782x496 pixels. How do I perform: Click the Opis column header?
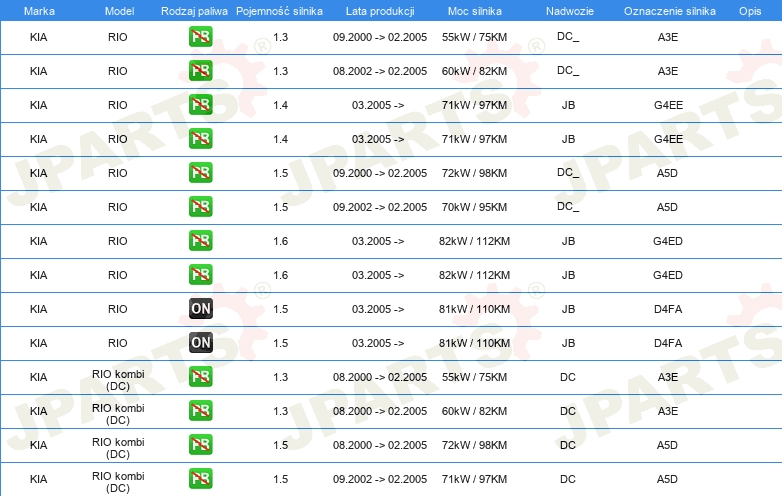750,11
